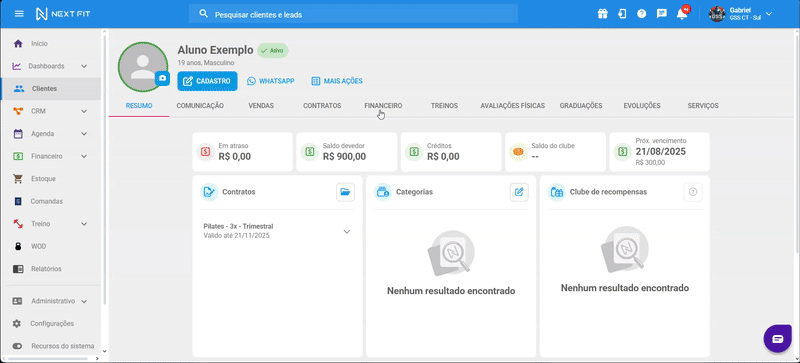Image resolution: width=800 pixels, height=363 pixels.
Task: Open the chat messages icon in header
Action: tap(662, 14)
